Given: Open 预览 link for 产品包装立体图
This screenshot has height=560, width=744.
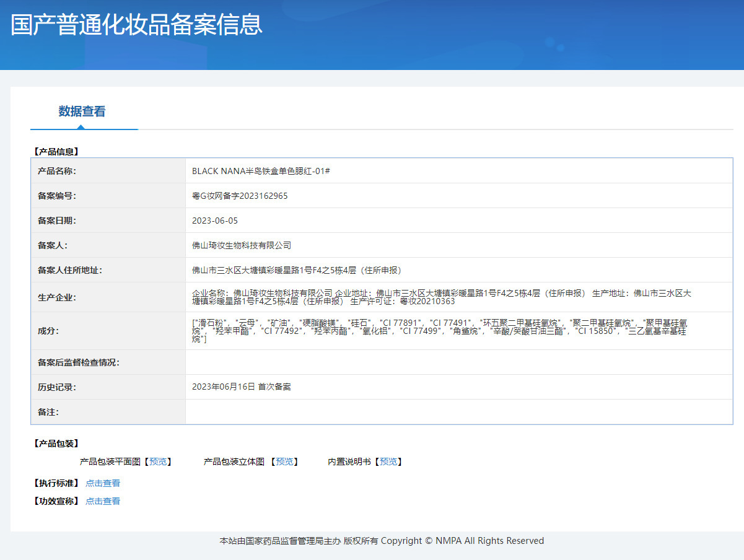Looking at the screenshot, I should [284, 462].
